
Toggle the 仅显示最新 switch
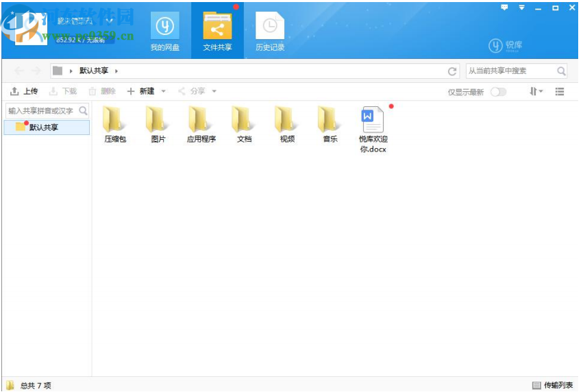498,92
